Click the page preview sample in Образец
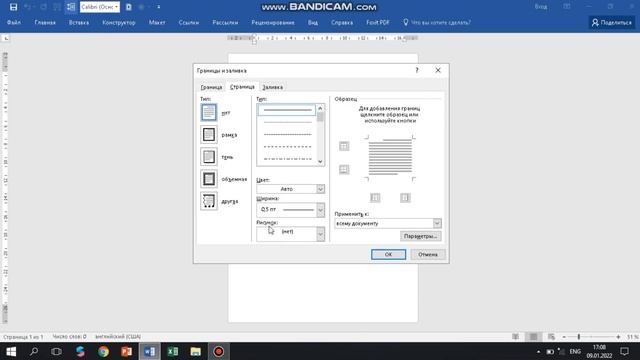Screen dimensions: 640x360 (390, 158)
